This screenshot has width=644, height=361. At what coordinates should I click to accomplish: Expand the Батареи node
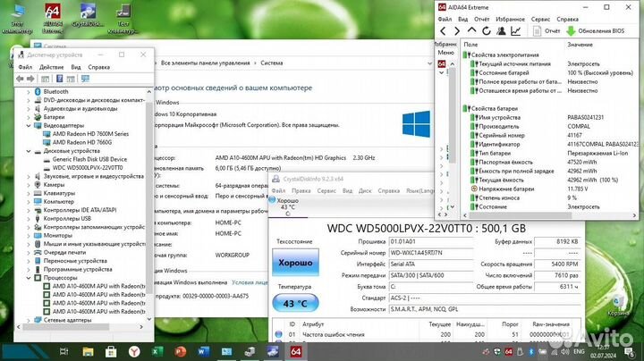[29, 117]
